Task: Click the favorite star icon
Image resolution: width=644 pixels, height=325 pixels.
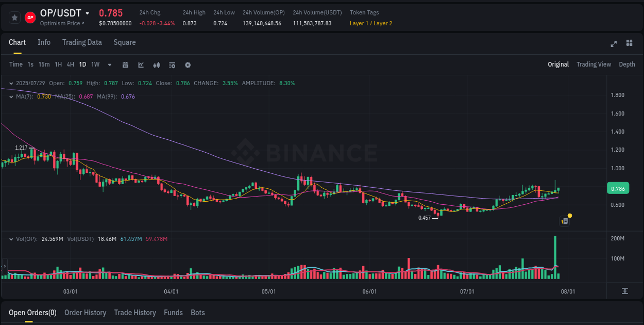Action: pos(14,17)
